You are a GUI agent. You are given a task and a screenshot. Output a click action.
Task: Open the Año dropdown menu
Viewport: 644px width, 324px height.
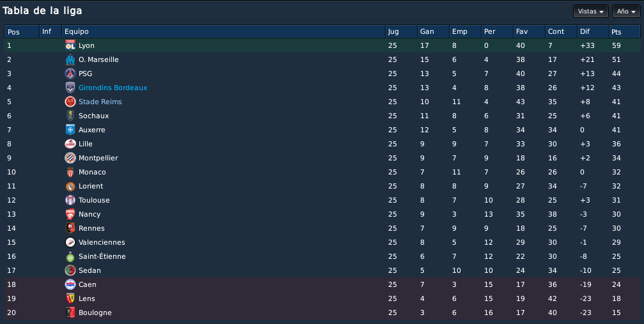[626, 12]
